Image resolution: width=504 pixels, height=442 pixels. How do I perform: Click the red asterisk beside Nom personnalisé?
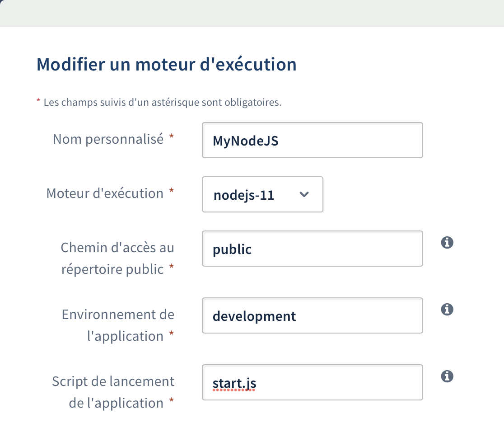[172, 138]
